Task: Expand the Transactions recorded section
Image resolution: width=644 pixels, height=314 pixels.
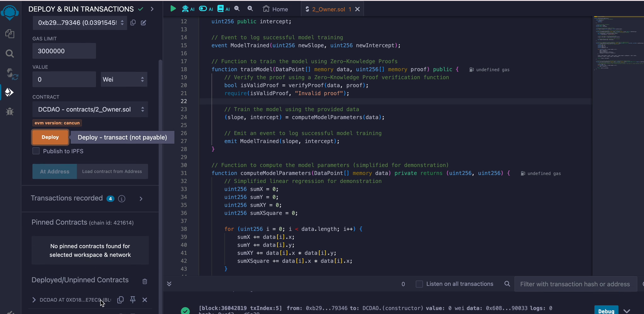Action: [x=141, y=199]
